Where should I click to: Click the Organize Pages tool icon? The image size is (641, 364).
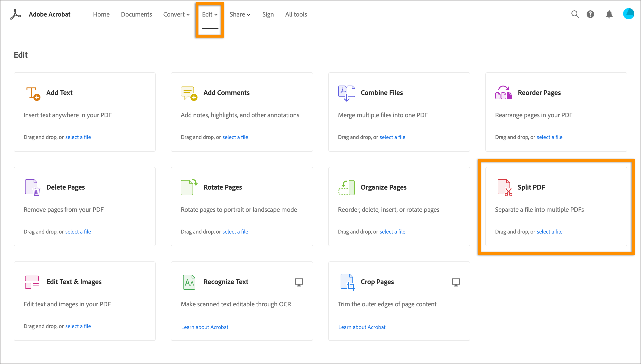tap(347, 187)
